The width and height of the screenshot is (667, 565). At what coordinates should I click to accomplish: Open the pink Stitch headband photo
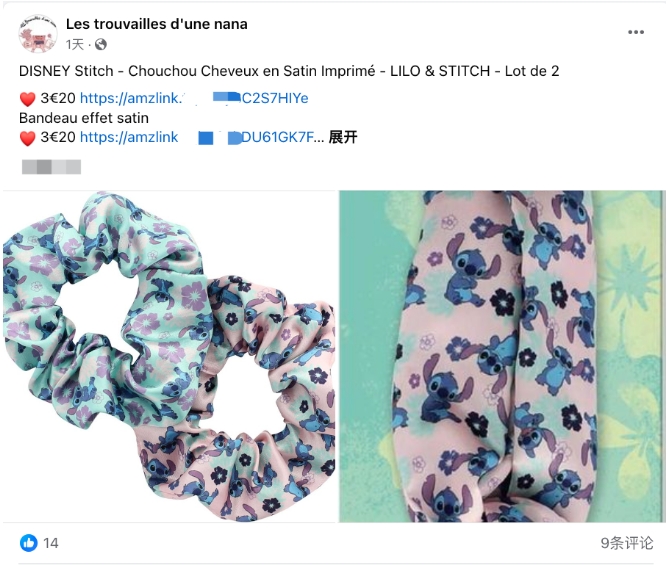(502, 357)
